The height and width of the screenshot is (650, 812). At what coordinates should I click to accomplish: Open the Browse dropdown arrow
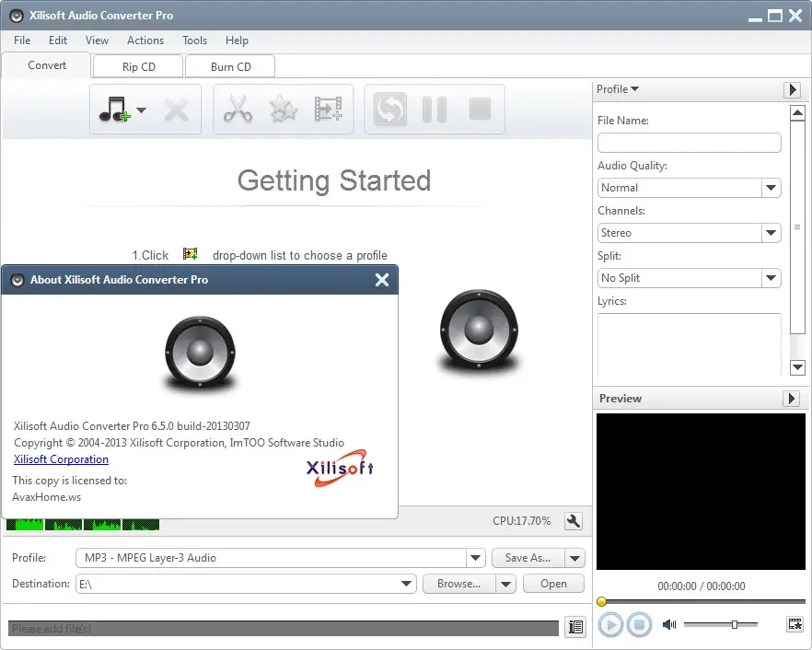coord(505,585)
